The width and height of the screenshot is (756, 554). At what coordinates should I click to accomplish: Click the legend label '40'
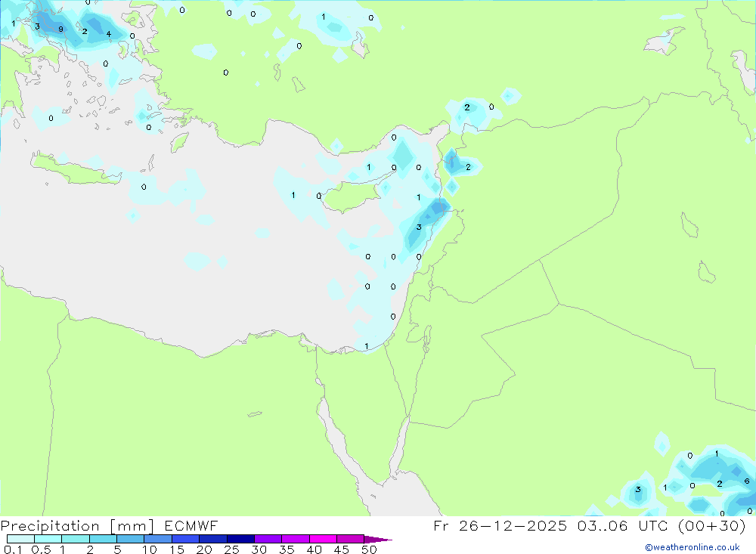coord(314,549)
